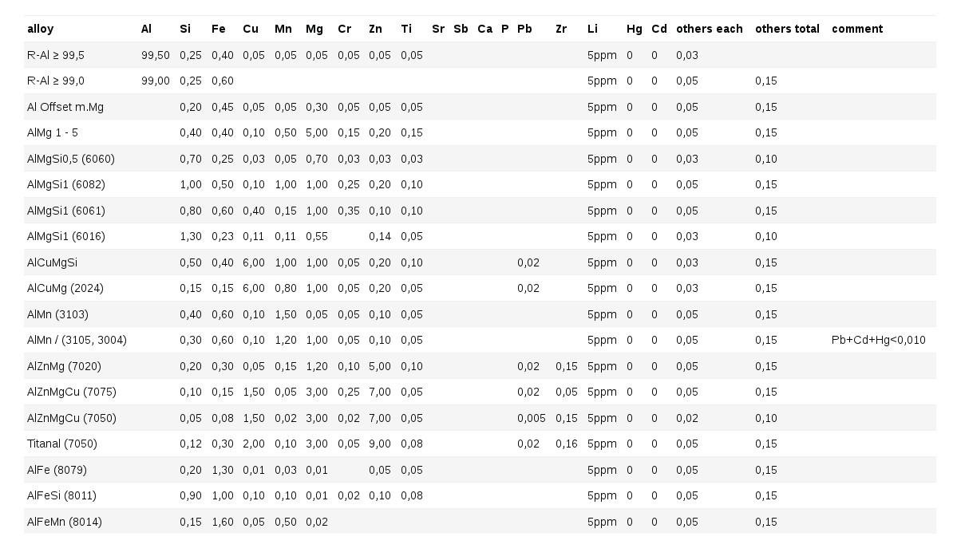Select the 0,16 Zr value cell

pos(567,444)
